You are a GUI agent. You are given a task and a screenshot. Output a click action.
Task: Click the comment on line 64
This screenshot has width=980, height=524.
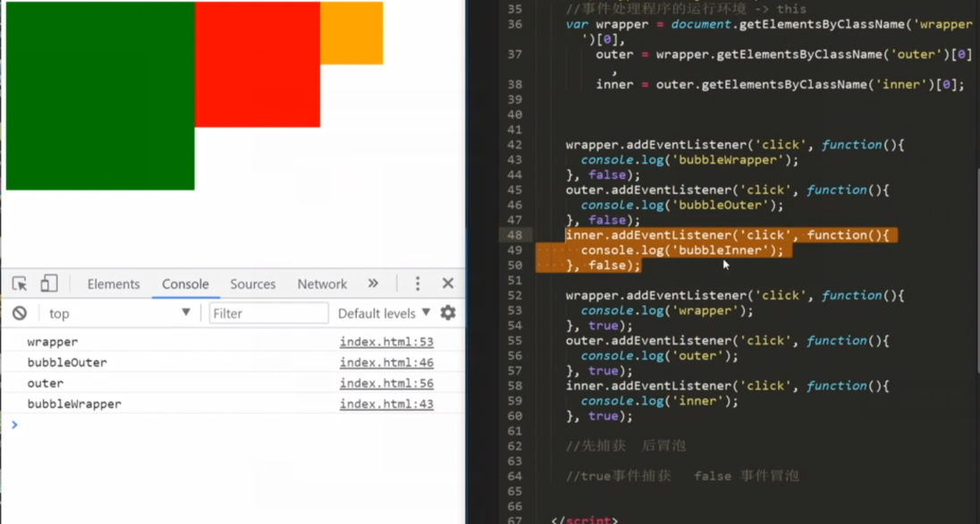click(682, 477)
